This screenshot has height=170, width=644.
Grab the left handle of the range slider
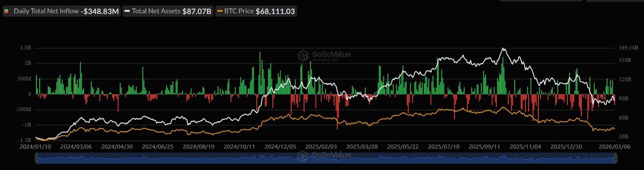point(36,158)
